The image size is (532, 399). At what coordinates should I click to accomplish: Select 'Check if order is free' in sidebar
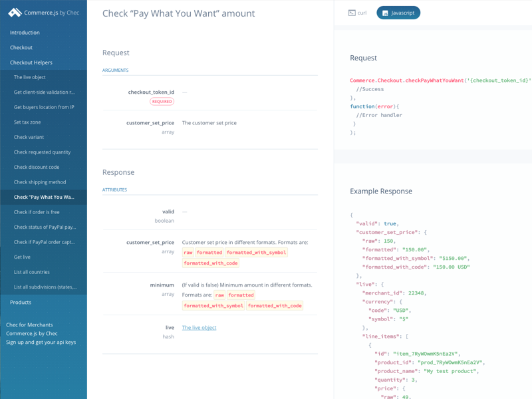35,211
